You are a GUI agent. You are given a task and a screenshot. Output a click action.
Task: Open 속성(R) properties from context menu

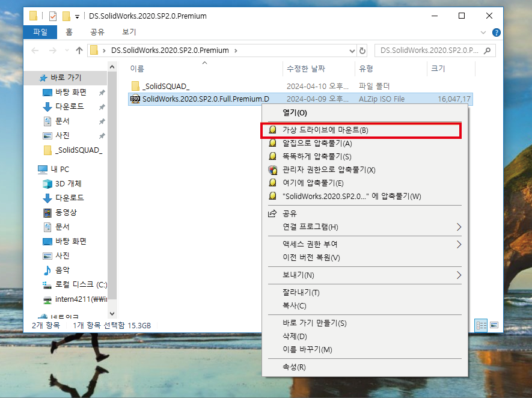point(365,367)
